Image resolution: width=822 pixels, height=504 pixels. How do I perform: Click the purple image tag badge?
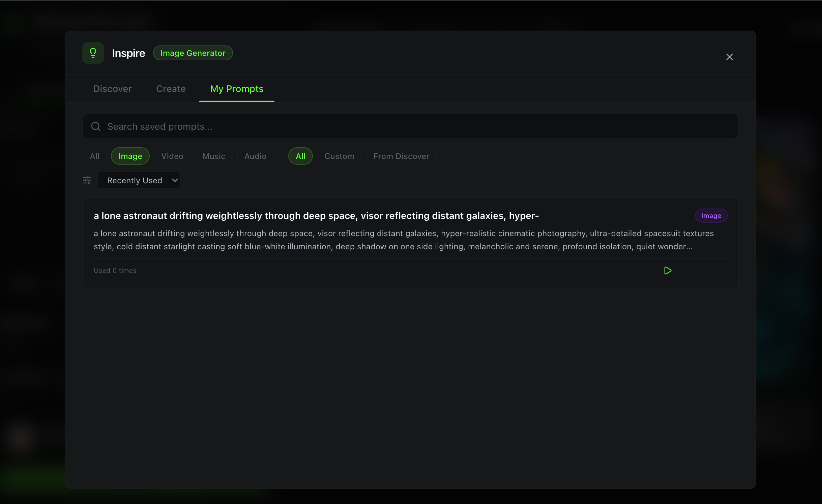711,216
